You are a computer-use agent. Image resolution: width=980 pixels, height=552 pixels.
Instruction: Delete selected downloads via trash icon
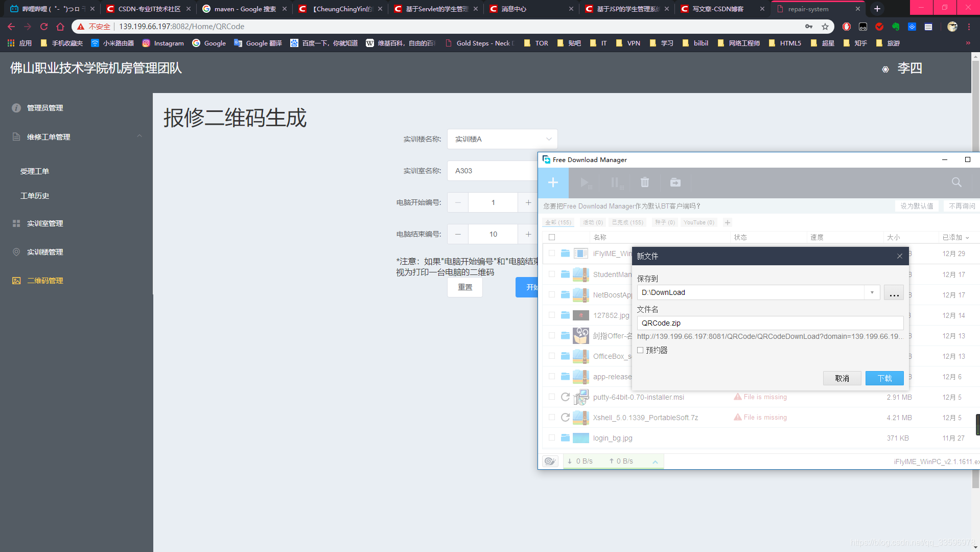coord(644,182)
